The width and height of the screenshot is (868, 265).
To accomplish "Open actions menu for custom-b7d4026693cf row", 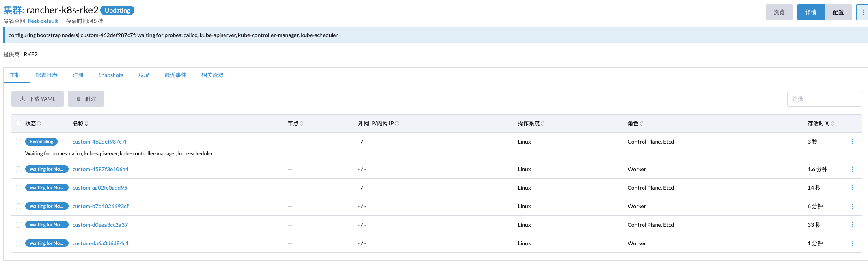I will [852, 206].
